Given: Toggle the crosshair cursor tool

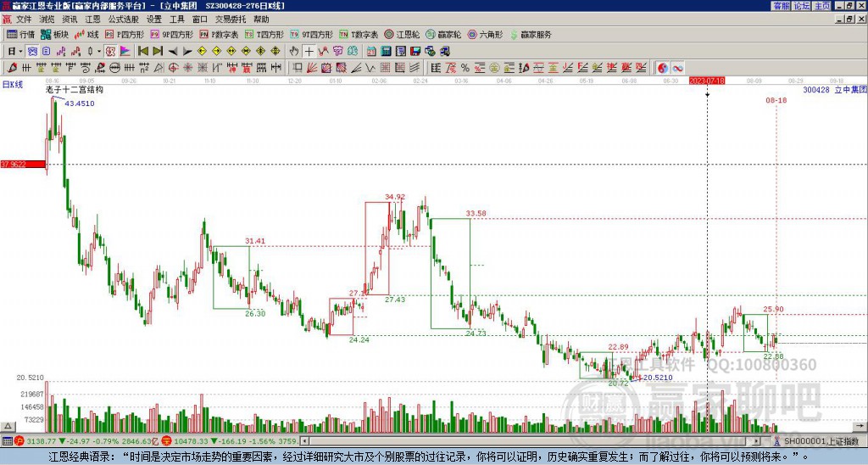Looking at the screenshot, I should click(309, 51).
